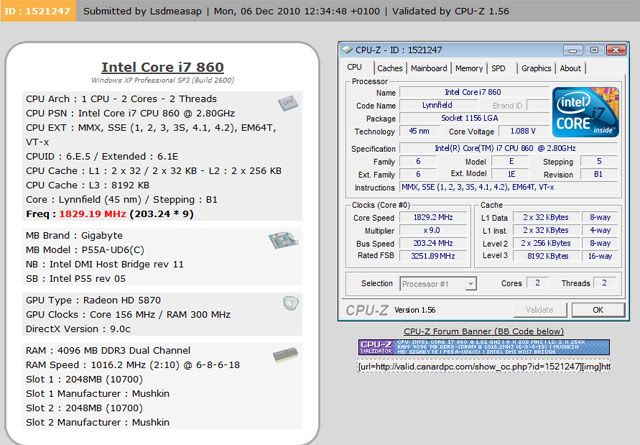Click the RAM Speed : 1016.2 MHz line
The width and height of the screenshot is (640, 445).
click(x=133, y=365)
